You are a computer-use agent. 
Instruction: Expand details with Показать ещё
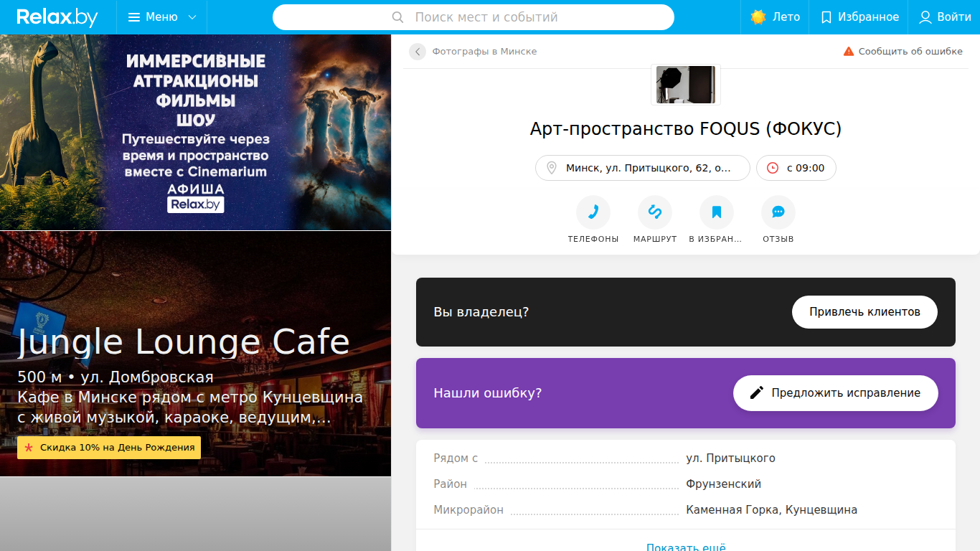coord(686,547)
